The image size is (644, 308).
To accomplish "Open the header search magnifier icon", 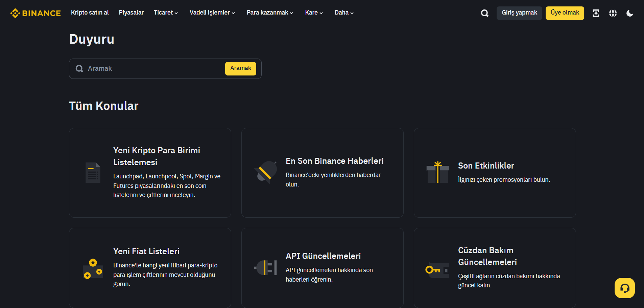I will [484, 13].
